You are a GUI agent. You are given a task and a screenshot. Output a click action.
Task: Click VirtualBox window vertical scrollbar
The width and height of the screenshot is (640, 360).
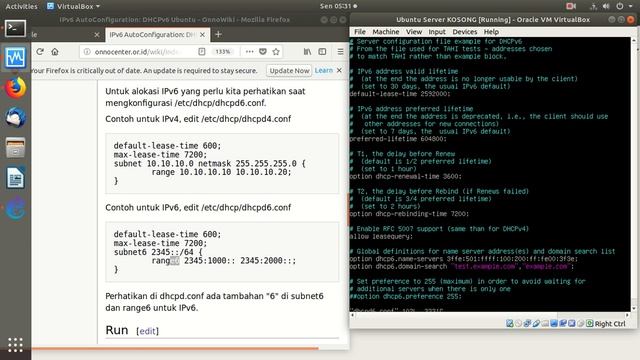633,174
